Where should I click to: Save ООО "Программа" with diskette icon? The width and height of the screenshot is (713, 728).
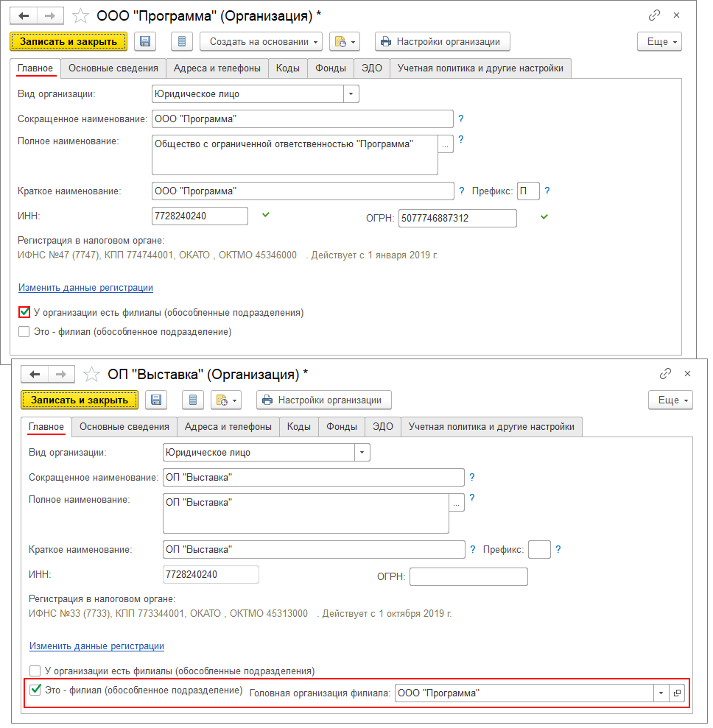145,42
